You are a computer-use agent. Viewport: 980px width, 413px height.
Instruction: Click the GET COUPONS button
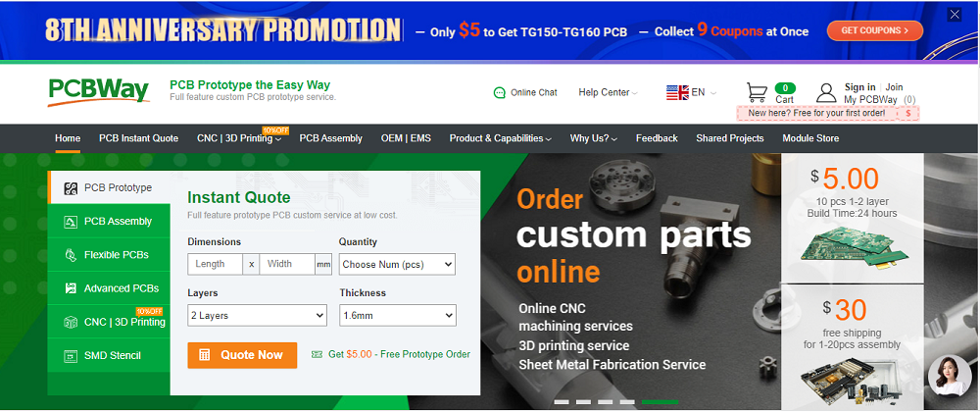874,30
